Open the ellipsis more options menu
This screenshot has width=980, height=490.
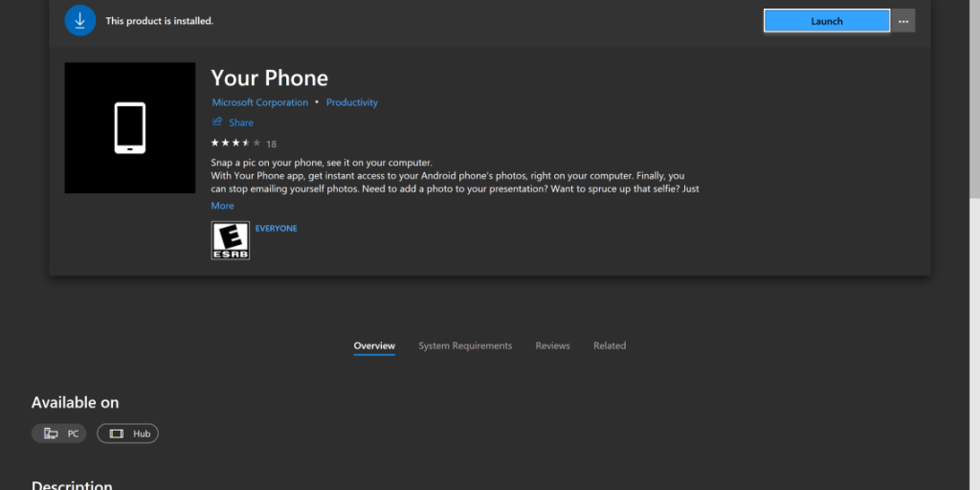coord(903,21)
